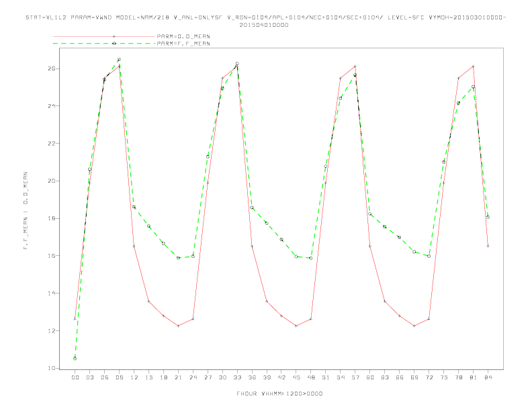The height and width of the screenshot is (411, 532).
Task: Click forecast hour tick label 63
Action: [385, 377]
